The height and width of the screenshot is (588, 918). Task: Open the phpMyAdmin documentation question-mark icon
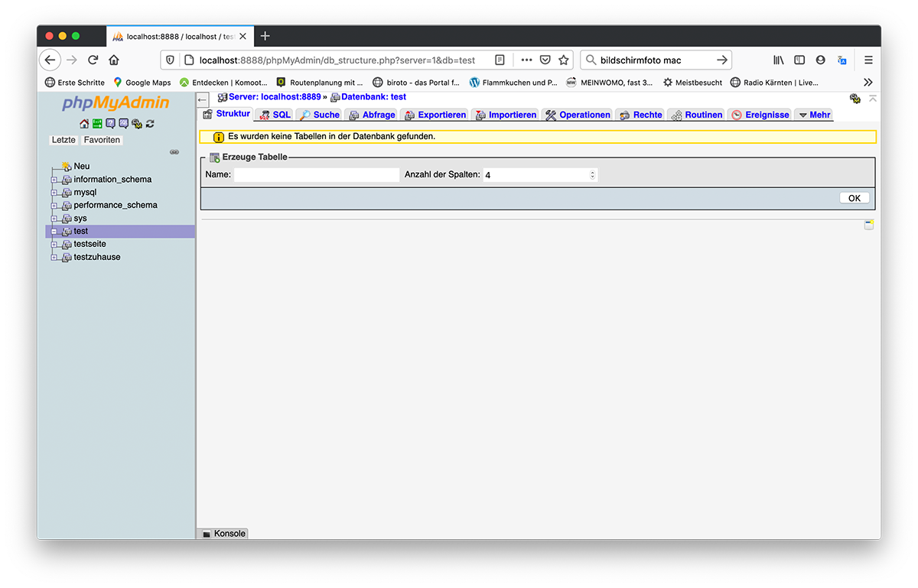pyautogui.click(x=110, y=124)
